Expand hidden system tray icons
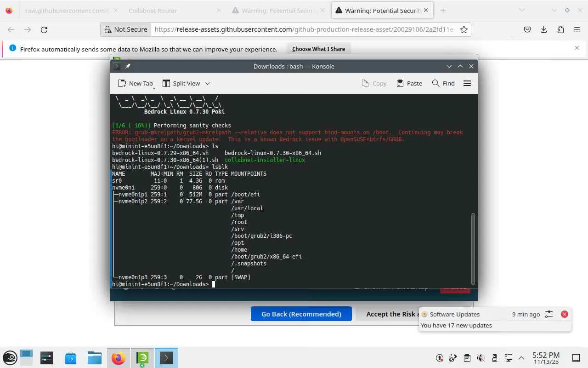The width and height of the screenshot is (588, 368). coord(521,358)
